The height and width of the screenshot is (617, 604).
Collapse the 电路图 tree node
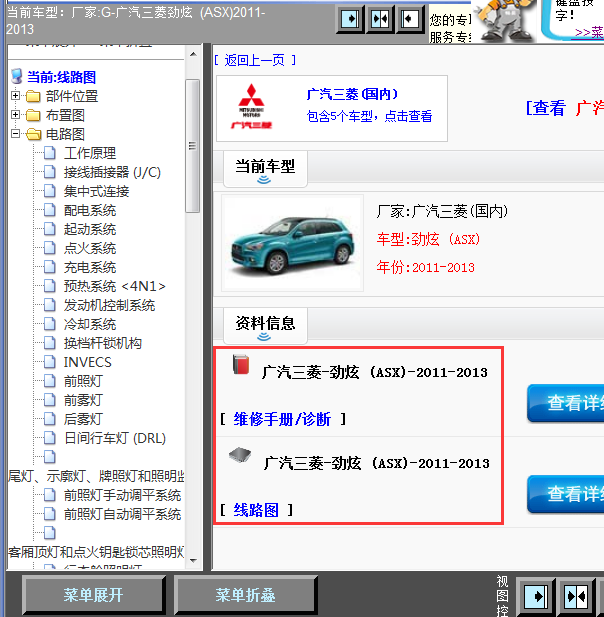(15, 134)
